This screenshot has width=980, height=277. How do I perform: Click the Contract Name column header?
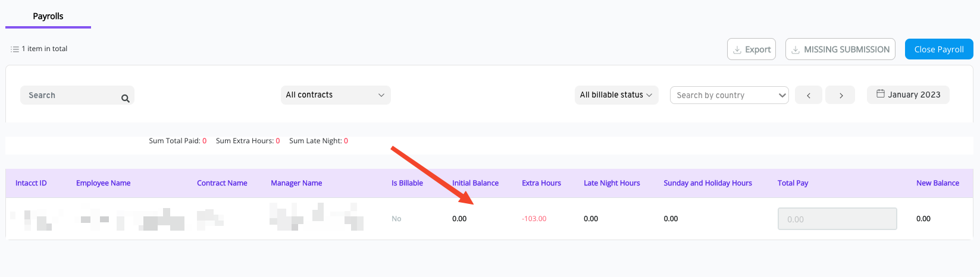coord(222,183)
